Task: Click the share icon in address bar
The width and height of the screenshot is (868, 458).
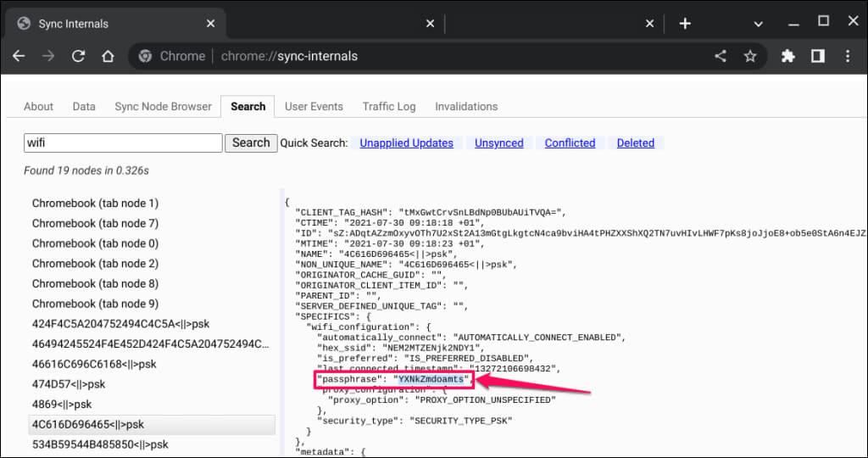Action: pos(720,56)
